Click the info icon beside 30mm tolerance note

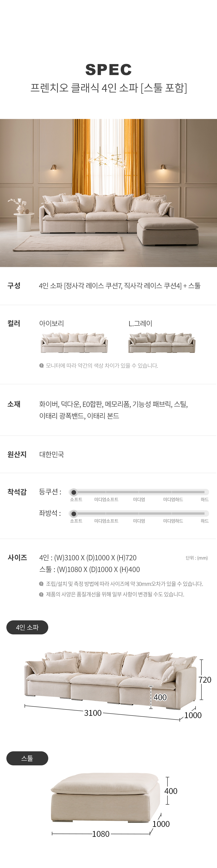tap(41, 584)
